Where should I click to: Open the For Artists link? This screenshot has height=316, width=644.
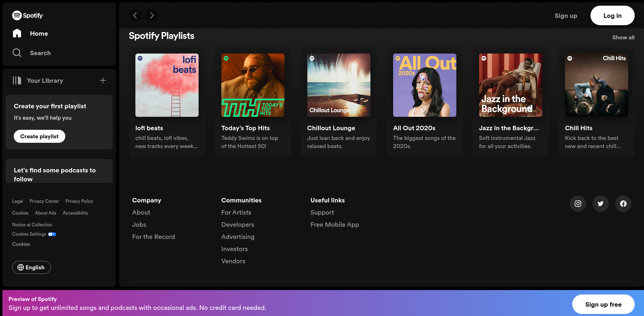click(x=236, y=212)
